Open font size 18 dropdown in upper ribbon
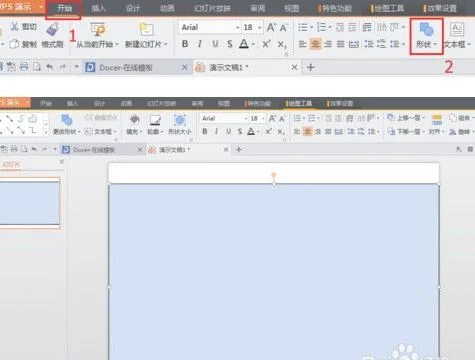This screenshot has height=360, width=475. click(x=260, y=27)
